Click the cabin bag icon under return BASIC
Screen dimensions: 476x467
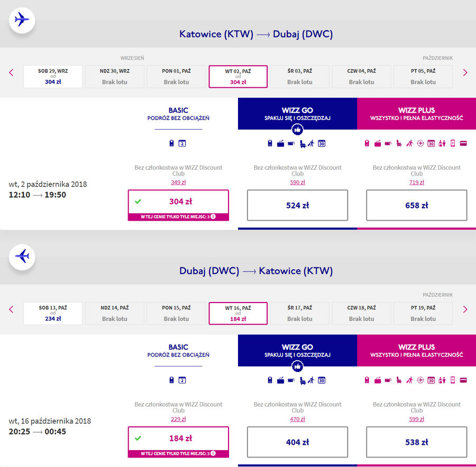171,380
